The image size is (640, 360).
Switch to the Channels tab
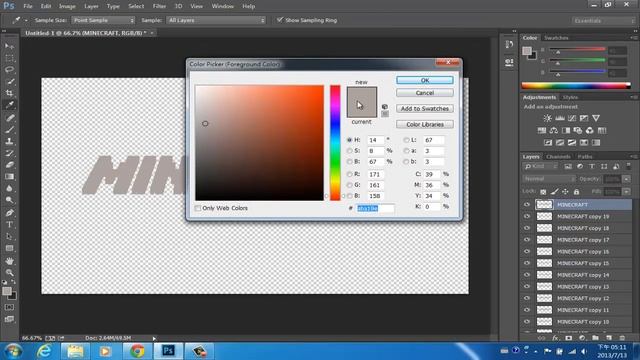click(558, 157)
